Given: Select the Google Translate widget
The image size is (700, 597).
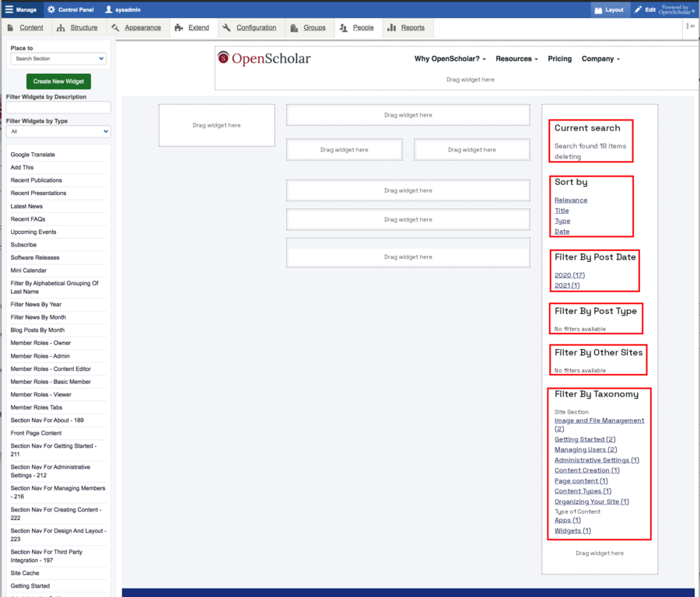Looking at the screenshot, I should (33, 155).
